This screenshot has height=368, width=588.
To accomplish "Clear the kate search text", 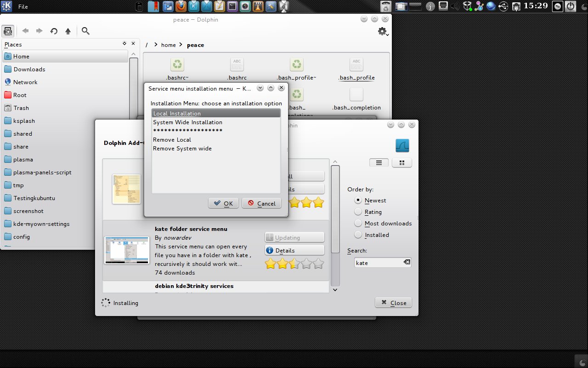I will coord(407,262).
